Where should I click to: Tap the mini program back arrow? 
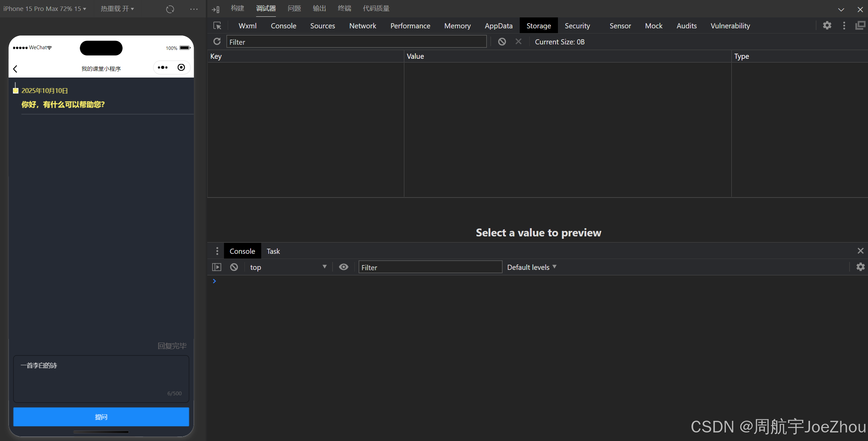(x=15, y=69)
